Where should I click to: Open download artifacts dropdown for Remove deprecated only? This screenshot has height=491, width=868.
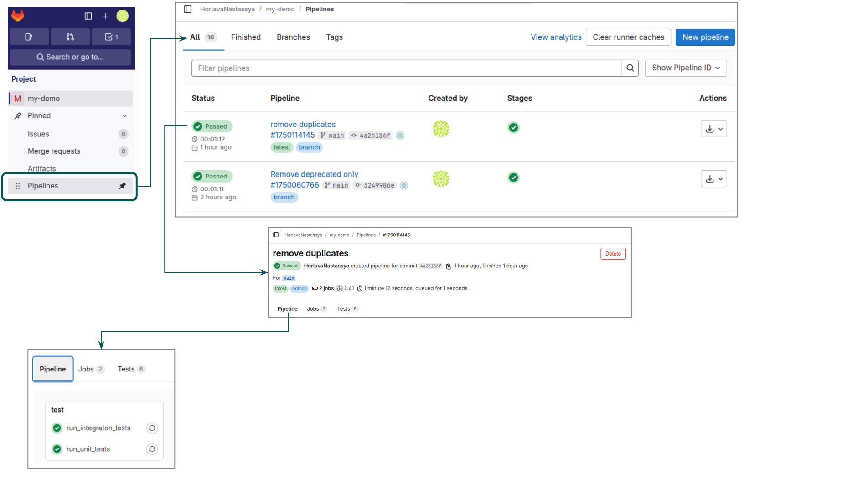pos(713,179)
